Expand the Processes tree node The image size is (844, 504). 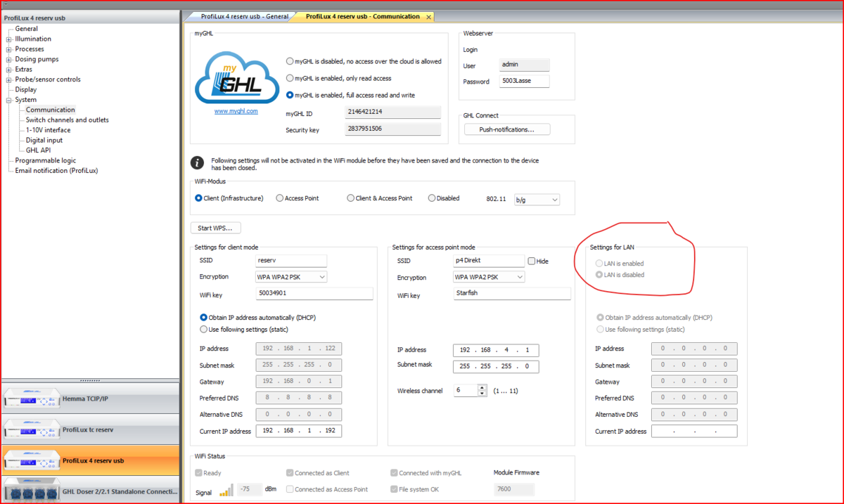click(x=9, y=49)
